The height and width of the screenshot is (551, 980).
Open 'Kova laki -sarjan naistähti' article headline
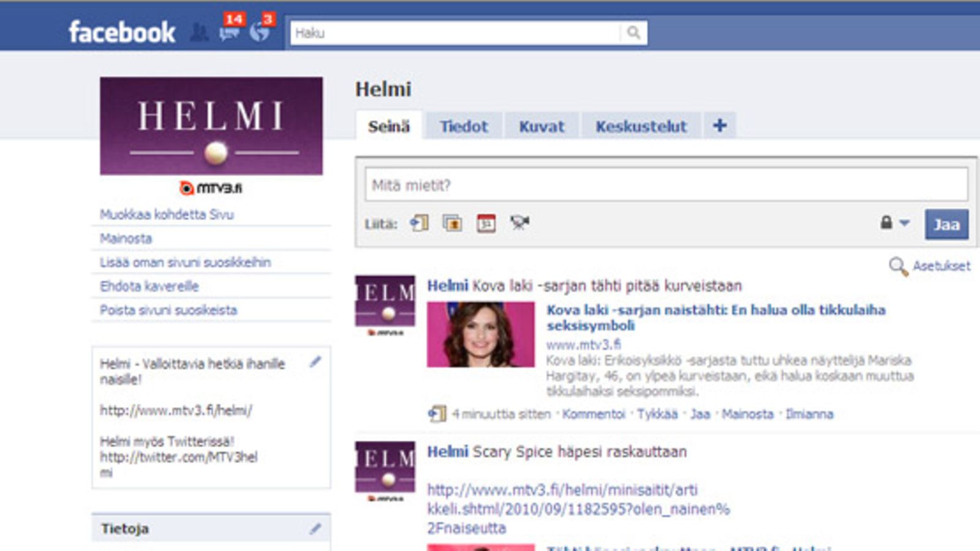coord(716,317)
